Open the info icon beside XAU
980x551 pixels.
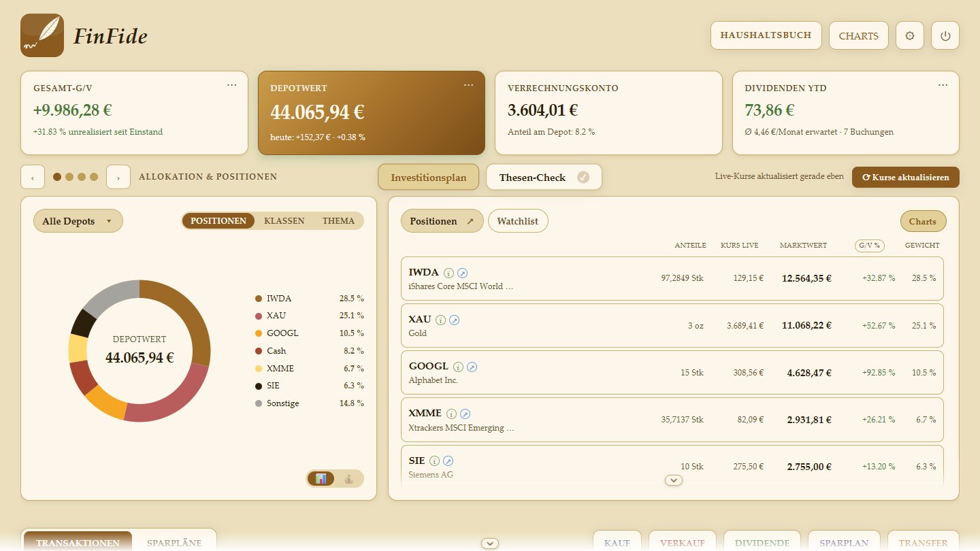(440, 320)
